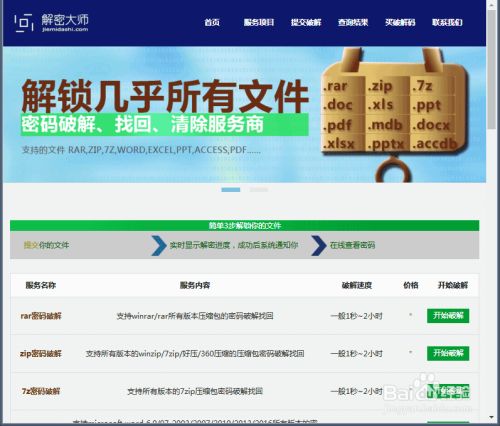Viewport: 500px width, 426px height.
Task: Open the 联系我们 navigation item
Action: 447,22
